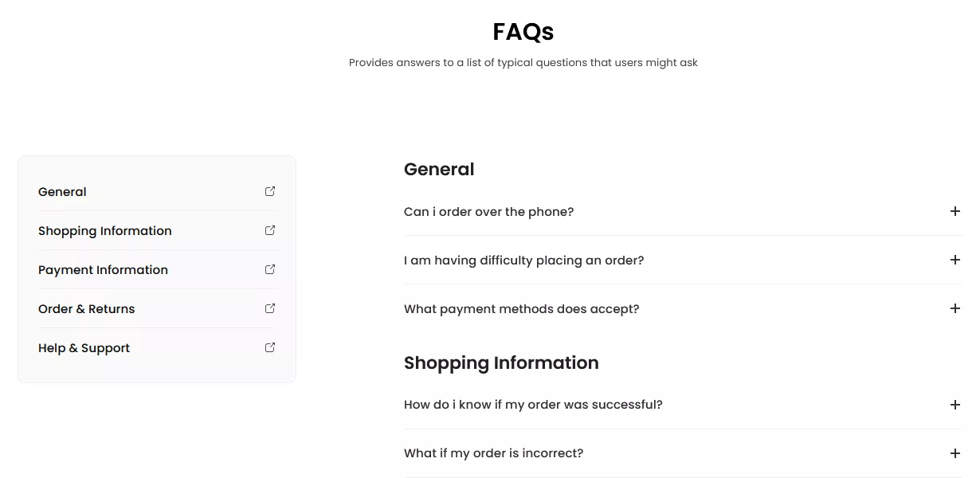The height and width of the screenshot is (478, 980).
Task: Click the 'Shopping Information' section heading
Action: 501,362
